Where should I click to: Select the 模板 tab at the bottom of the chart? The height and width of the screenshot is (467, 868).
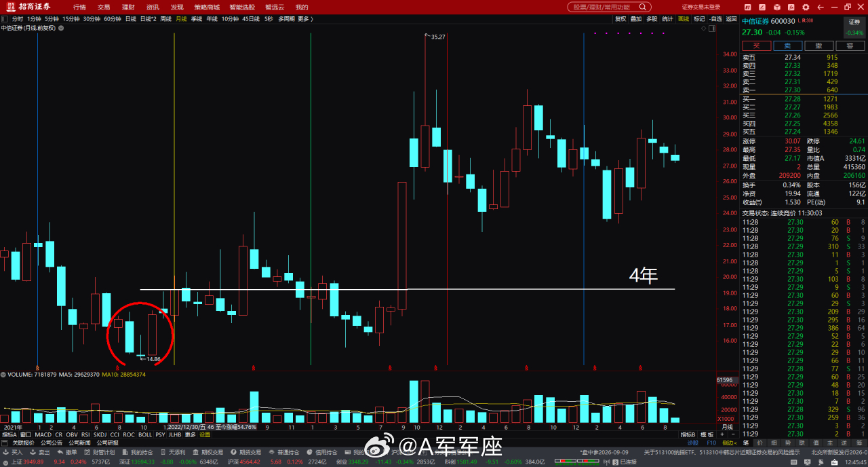[x=706, y=434]
